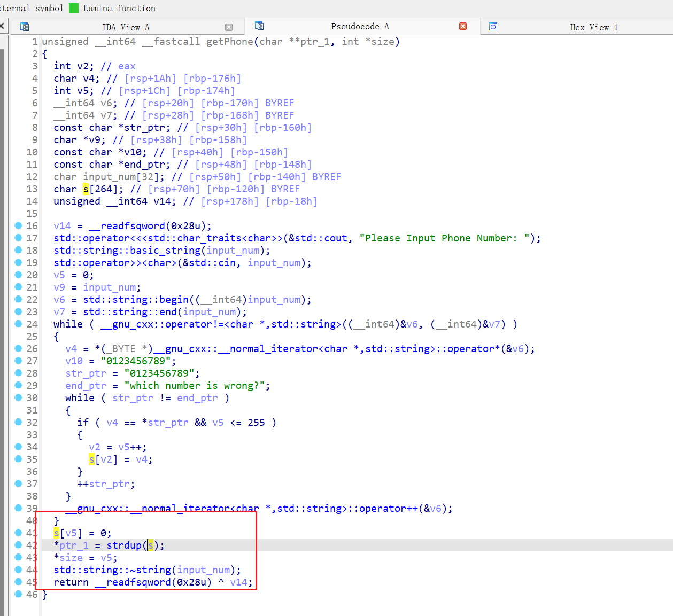Image resolution: width=673 pixels, height=616 pixels.
Task: Toggle breakpoint dot on line 35
Action: pyautogui.click(x=18, y=459)
